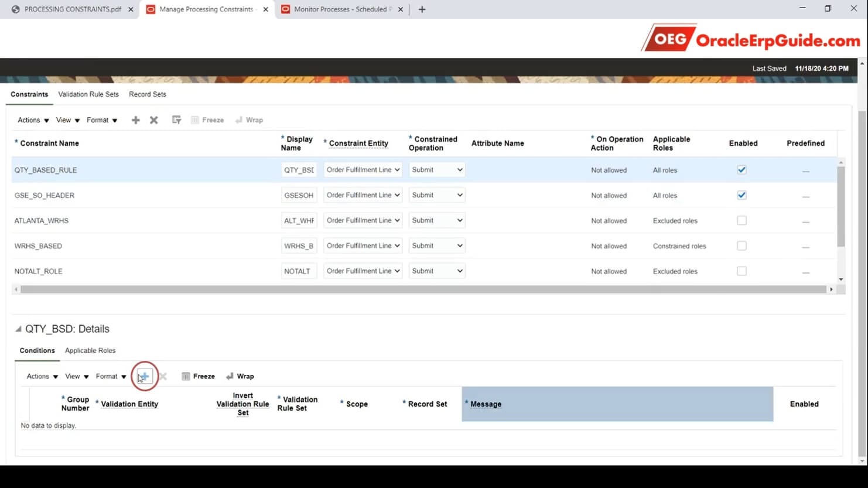Image resolution: width=868 pixels, height=488 pixels.
Task: Edit the GSESOH display name field
Action: click(x=299, y=195)
